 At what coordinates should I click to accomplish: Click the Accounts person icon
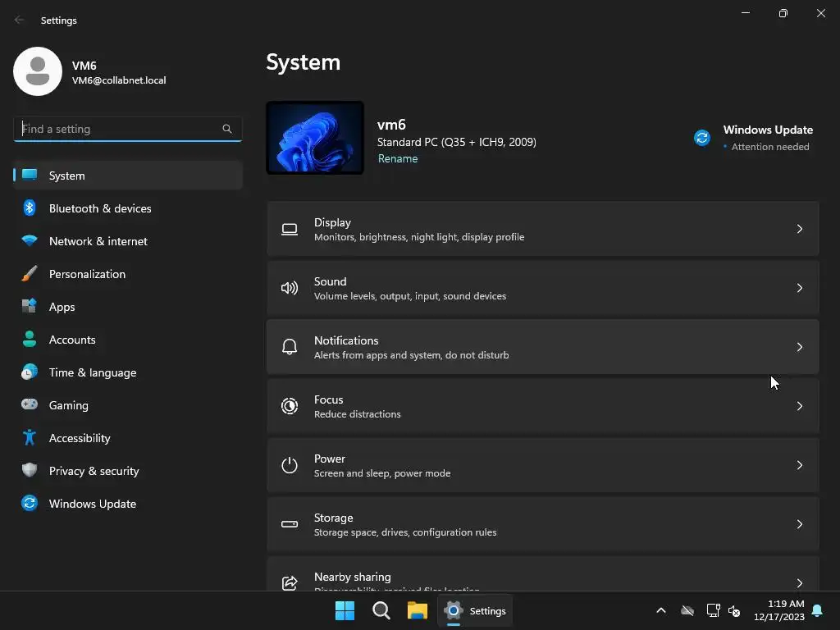(x=30, y=339)
